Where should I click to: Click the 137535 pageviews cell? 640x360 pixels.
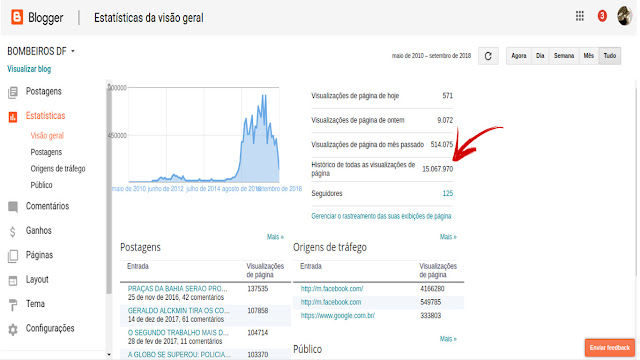[x=258, y=289]
